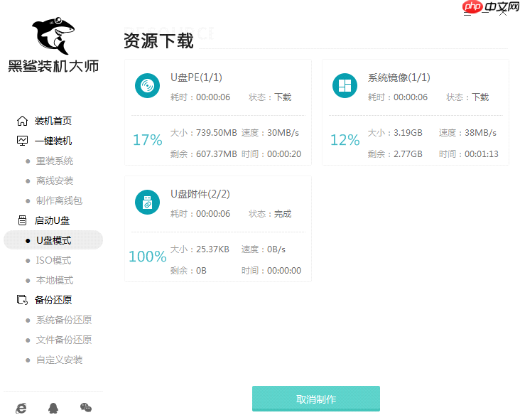
Task: Open the WeChat contact icon
Action: (x=86, y=407)
